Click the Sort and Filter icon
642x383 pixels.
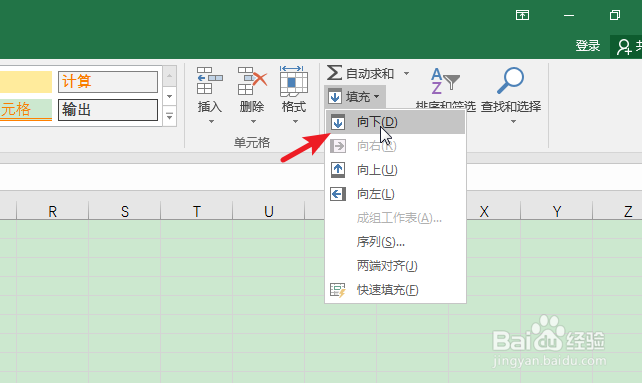pos(445,81)
